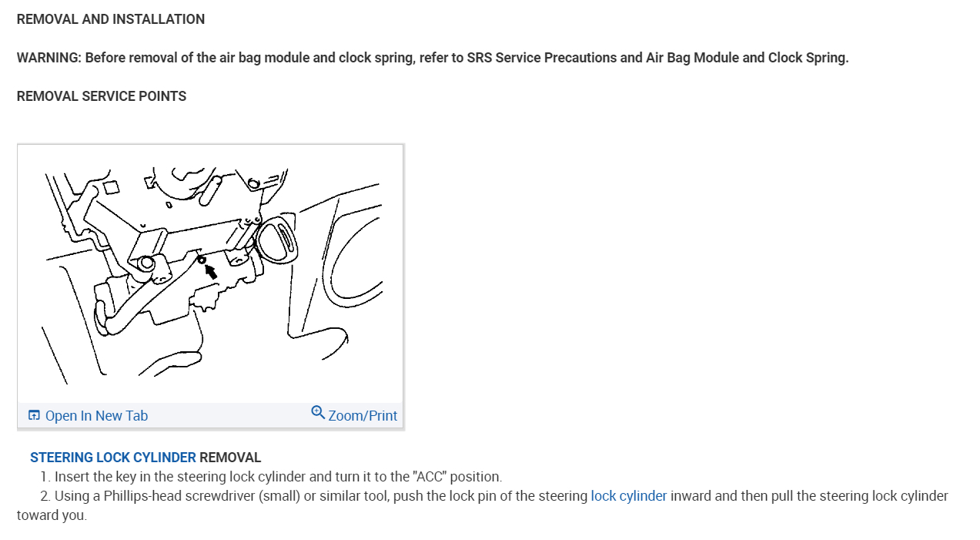Viewport: 980px width, 540px height.
Task: Click the REMOVAL SERVICE POINTS heading
Action: tap(102, 96)
